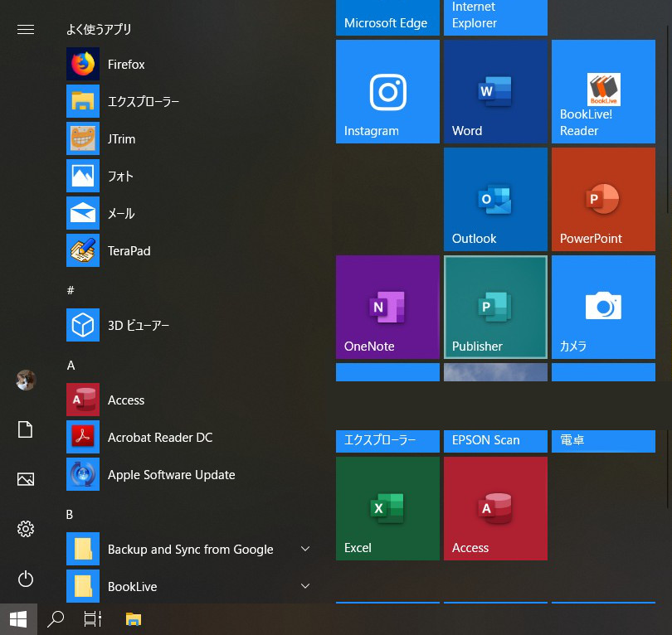Open Firefox from frequently used apps
This screenshot has height=635, width=672.
click(190, 64)
